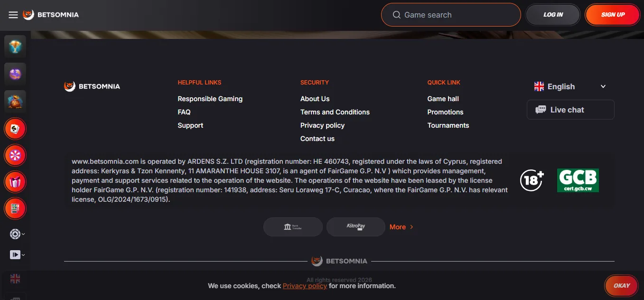This screenshot has width=644, height=300.
Task: Accept cookies with the OKAY button
Action: pos(621,286)
